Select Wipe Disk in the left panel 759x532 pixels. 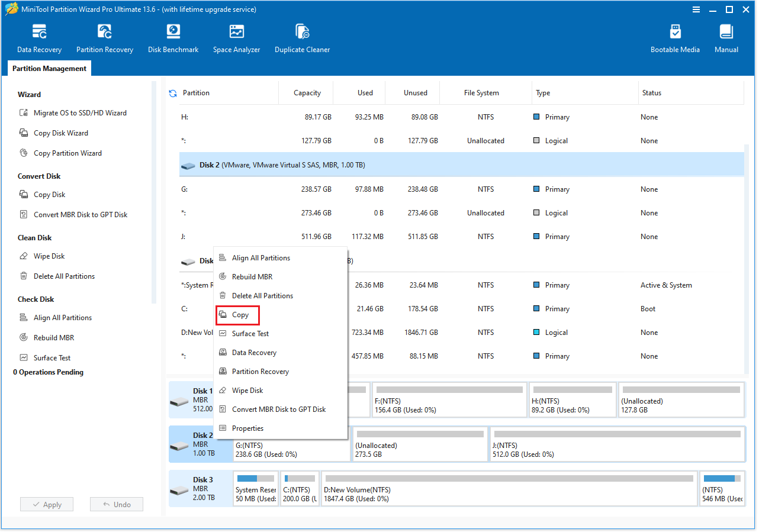(42, 256)
